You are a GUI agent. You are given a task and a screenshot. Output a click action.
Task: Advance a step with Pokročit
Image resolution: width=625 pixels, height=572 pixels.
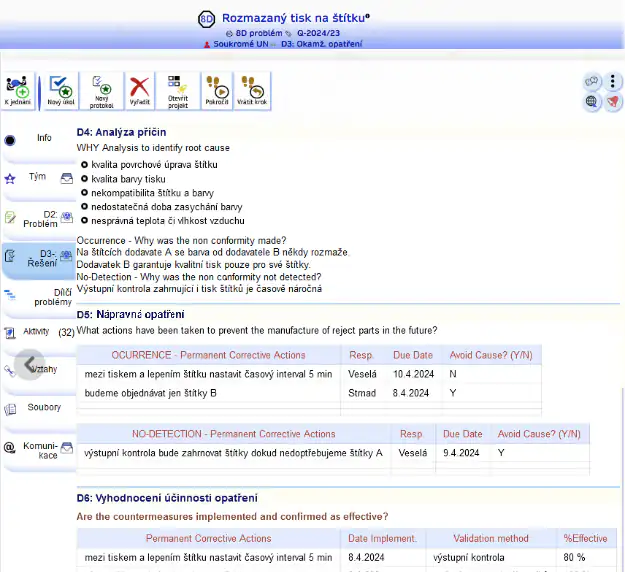coord(216,90)
